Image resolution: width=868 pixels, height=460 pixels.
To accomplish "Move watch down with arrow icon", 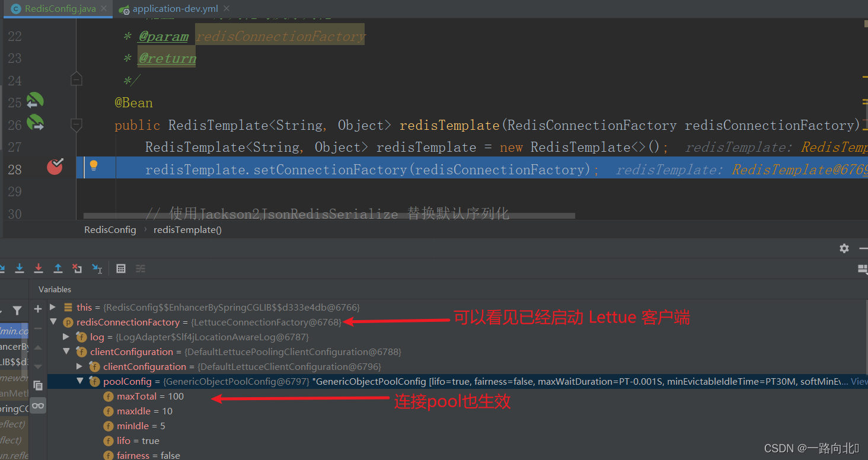I will (x=38, y=366).
